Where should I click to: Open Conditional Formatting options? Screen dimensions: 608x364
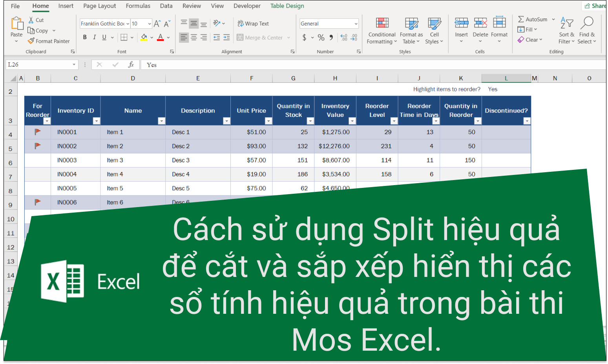381,31
